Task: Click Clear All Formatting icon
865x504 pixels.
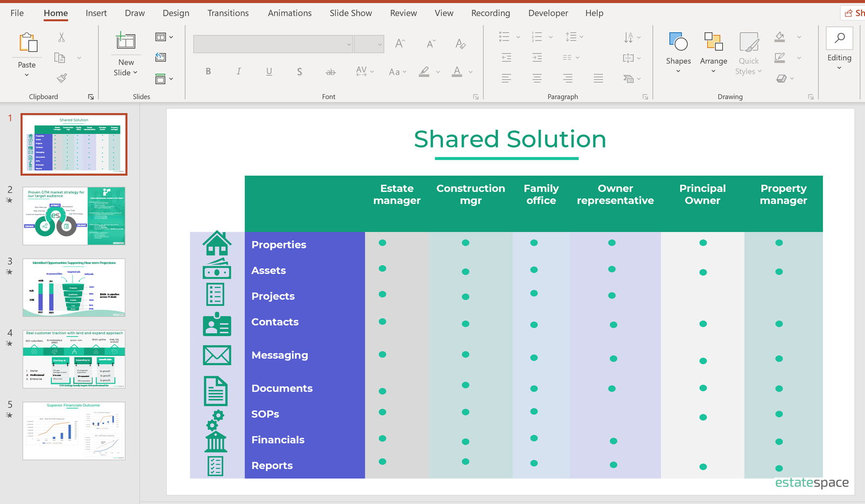Action: pyautogui.click(x=461, y=44)
